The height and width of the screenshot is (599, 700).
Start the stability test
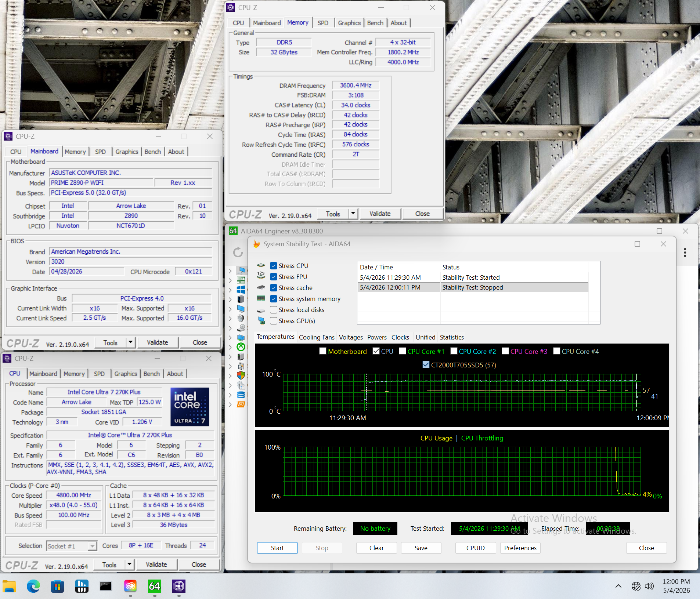(x=277, y=548)
